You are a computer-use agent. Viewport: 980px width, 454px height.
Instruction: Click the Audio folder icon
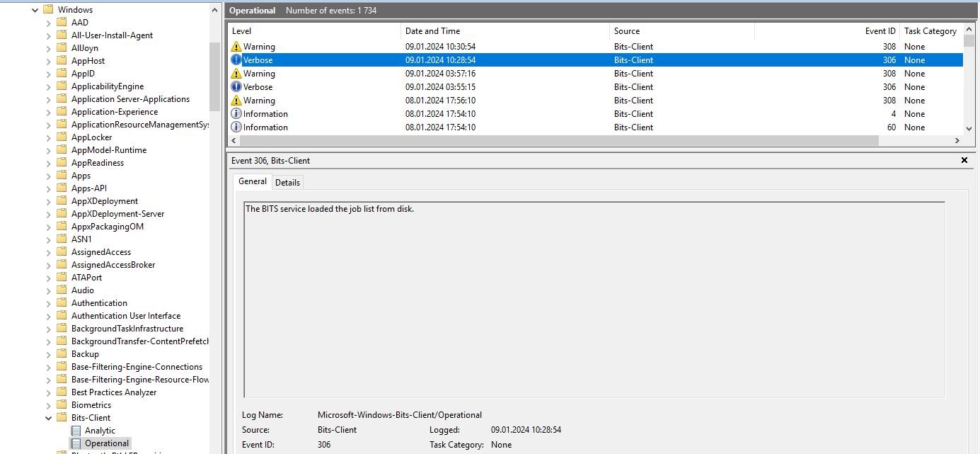click(62, 290)
